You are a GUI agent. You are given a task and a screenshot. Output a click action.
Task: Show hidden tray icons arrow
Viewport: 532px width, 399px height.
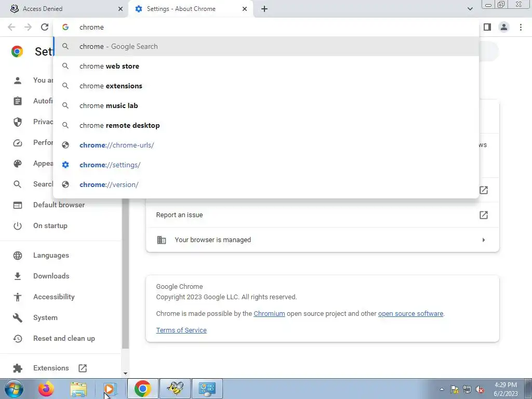point(442,389)
